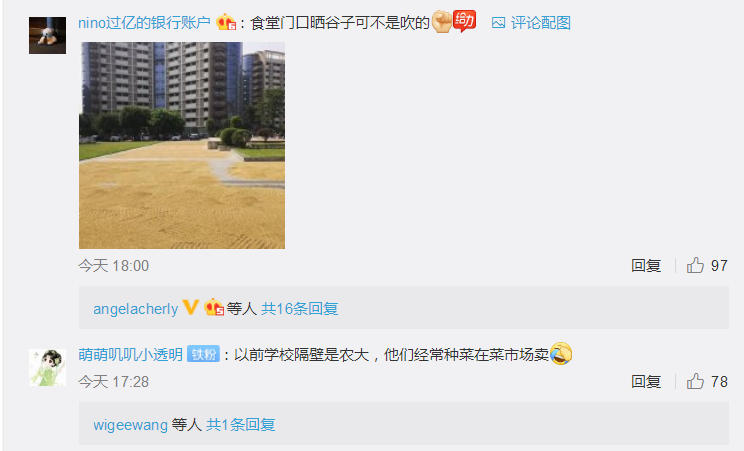Reply to the 18:00 comment via 回复
Viewport: 744px width, 451px height.
(646, 265)
